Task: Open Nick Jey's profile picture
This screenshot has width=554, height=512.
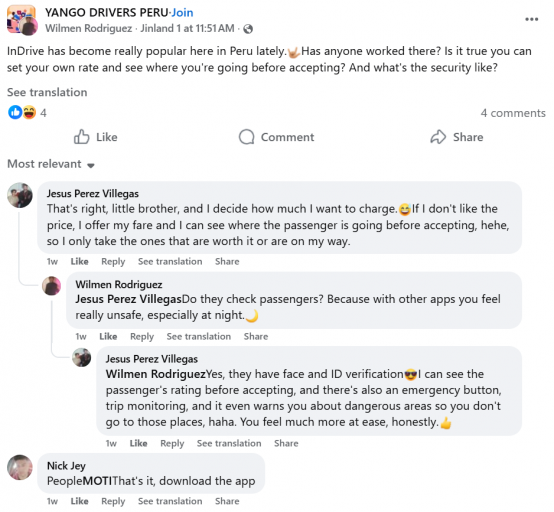Action: click(x=20, y=467)
